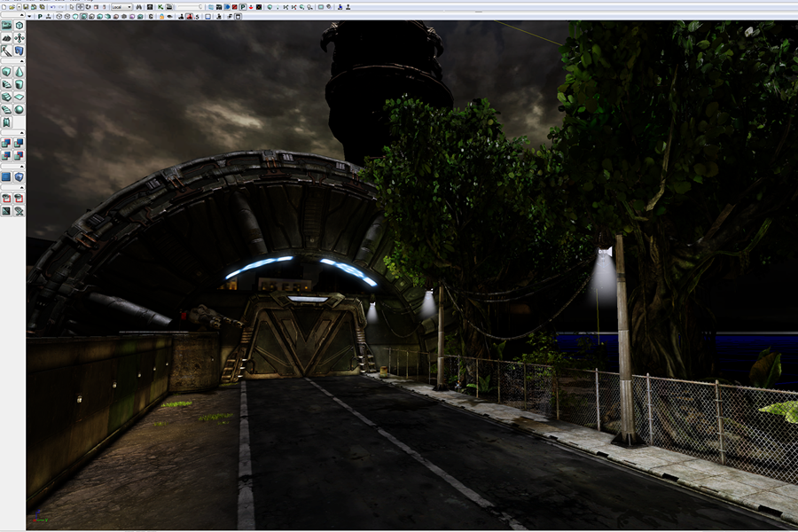This screenshot has height=532, width=798.
Task: Click the CSG Subtract button
Action: [x=19, y=143]
